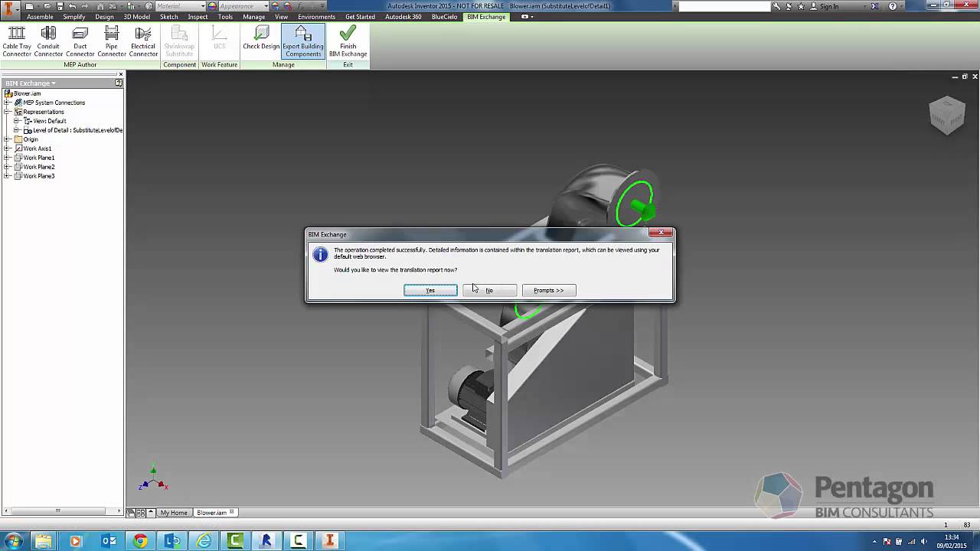Expand the Work Plane2 node

(x=8, y=167)
